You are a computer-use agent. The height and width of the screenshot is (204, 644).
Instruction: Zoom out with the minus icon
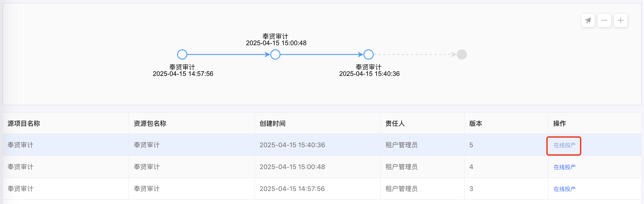(x=604, y=20)
